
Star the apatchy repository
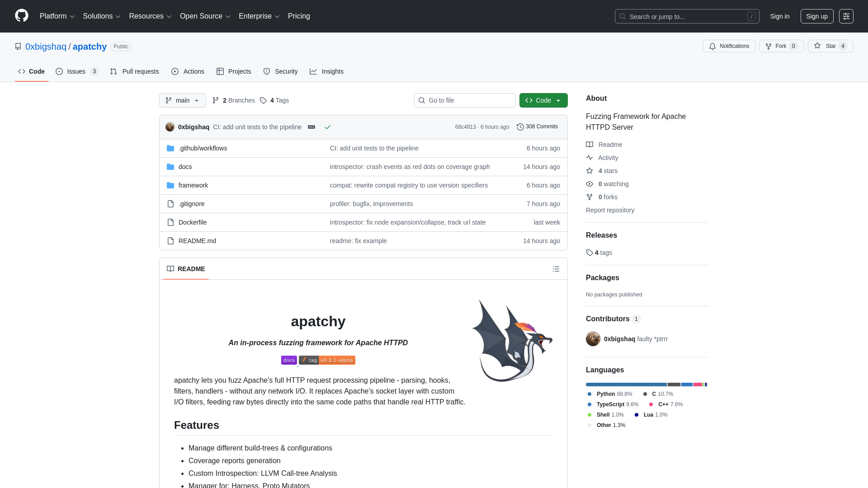[x=830, y=46]
